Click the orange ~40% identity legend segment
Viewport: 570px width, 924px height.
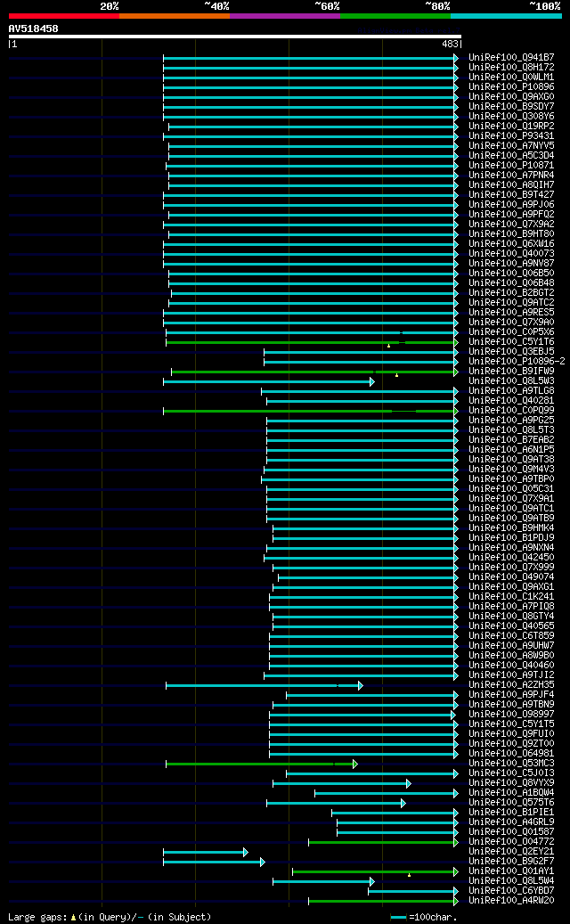click(x=175, y=16)
